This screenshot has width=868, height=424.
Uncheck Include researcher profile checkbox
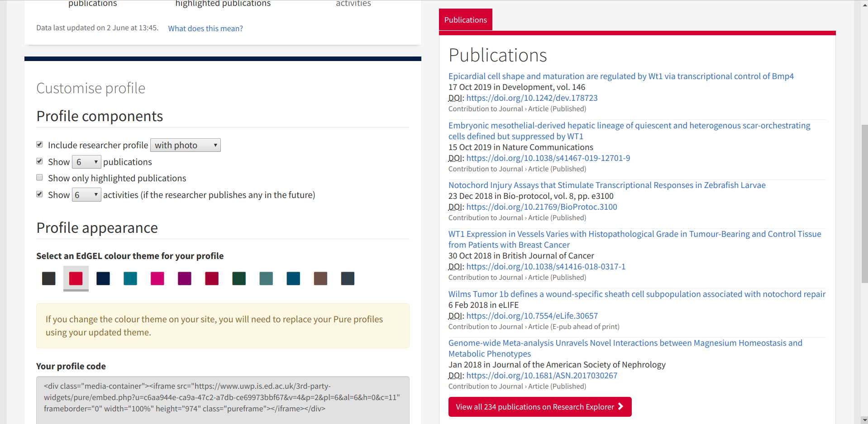(40, 145)
